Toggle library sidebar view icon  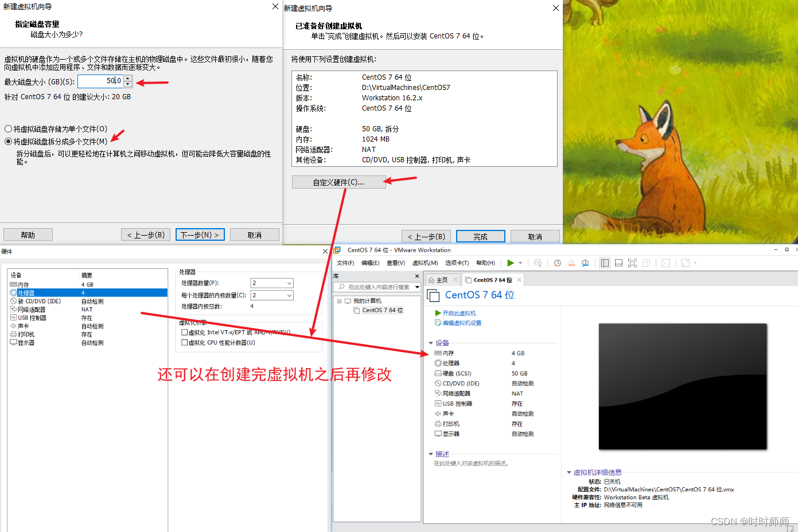(605, 263)
